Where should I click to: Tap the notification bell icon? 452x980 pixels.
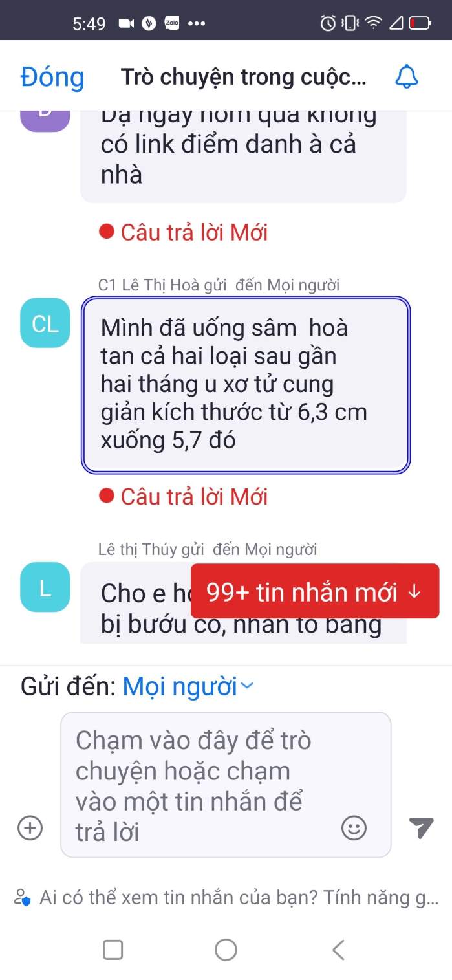(407, 77)
